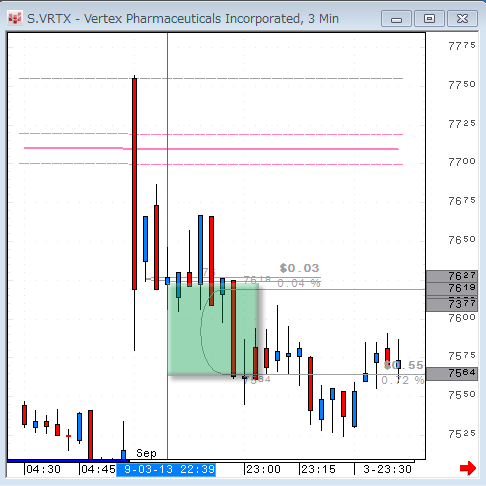Click the highlighted 9-03-13 22:39 time label
This screenshot has height=486, width=486.
point(166,470)
